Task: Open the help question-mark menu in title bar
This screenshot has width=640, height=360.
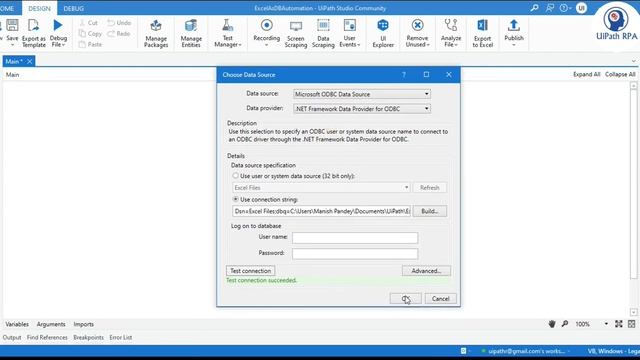Action: [x=565, y=8]
